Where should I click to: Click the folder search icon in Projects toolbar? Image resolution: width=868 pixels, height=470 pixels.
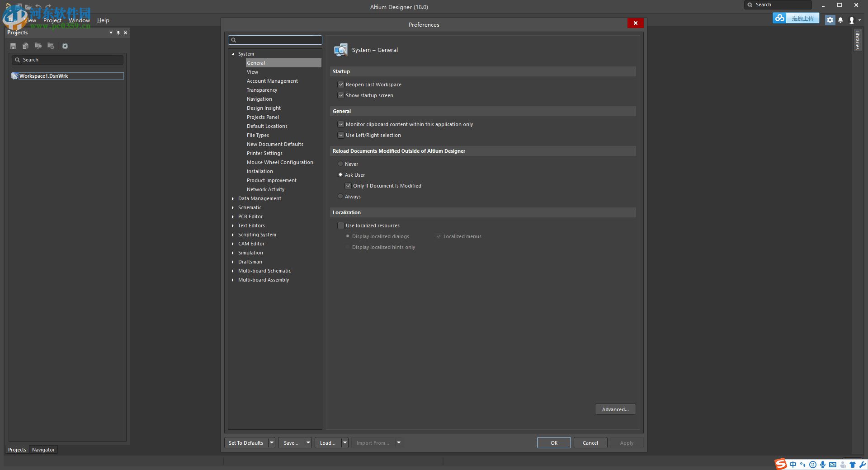tap(38, 46)
